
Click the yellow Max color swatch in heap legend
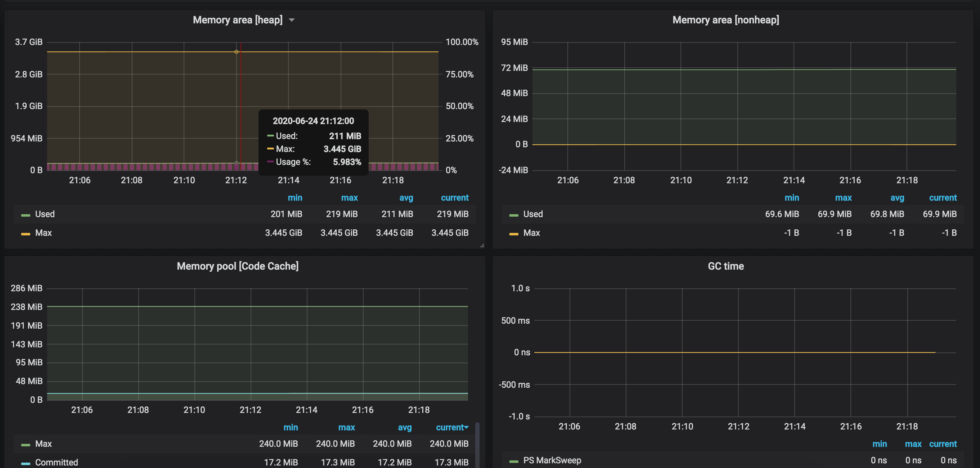click(x=26, y=234)
